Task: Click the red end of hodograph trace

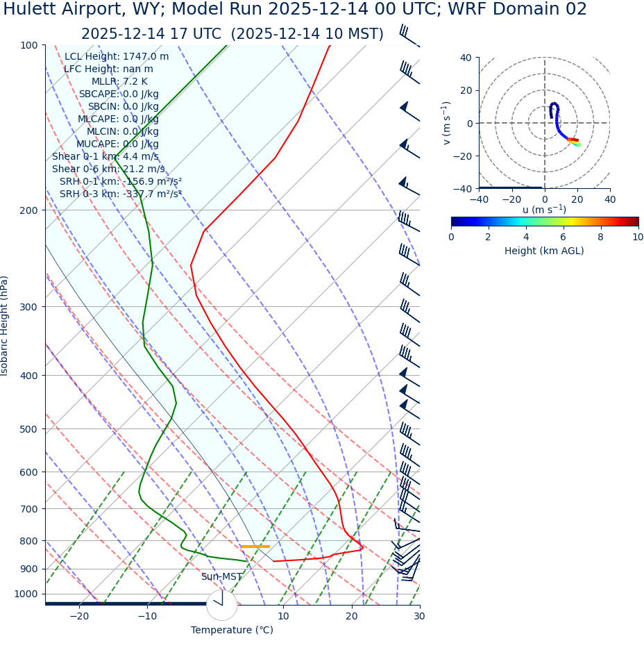Action: click(x=573, y=140)
